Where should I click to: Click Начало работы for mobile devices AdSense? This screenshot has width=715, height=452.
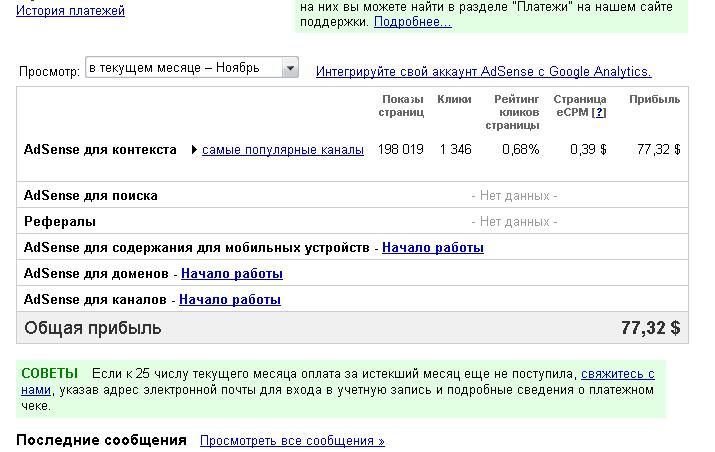432,247
